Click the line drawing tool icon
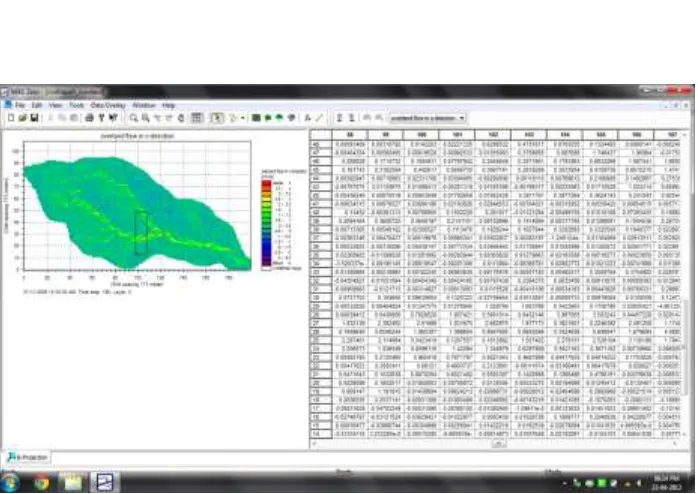Image resolution: width=698 pixels, height=494 pixels. [319, 118]
